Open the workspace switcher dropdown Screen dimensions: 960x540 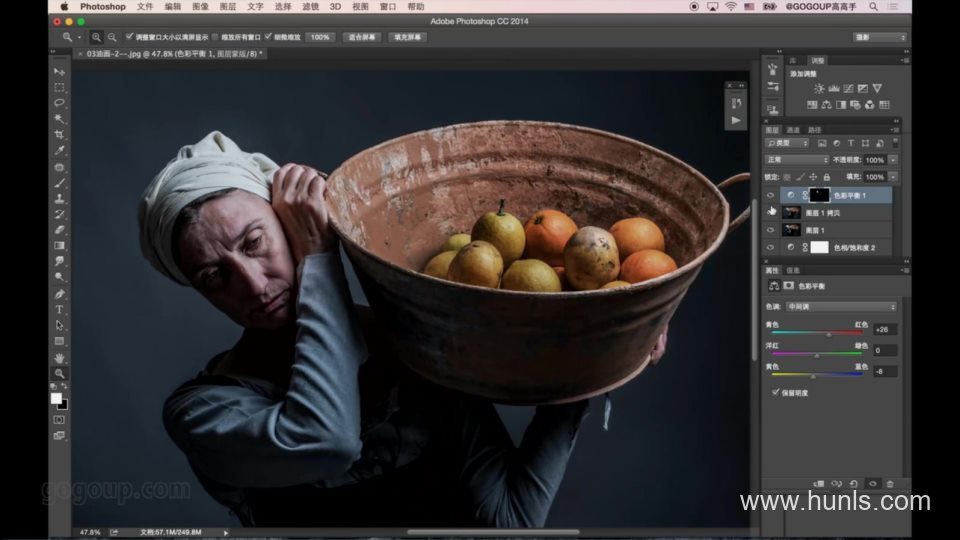click(879, 37)
